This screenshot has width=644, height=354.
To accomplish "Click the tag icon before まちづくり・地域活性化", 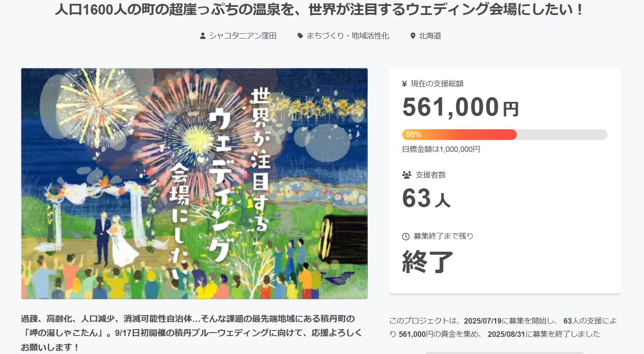I will (x=300, y=36).
